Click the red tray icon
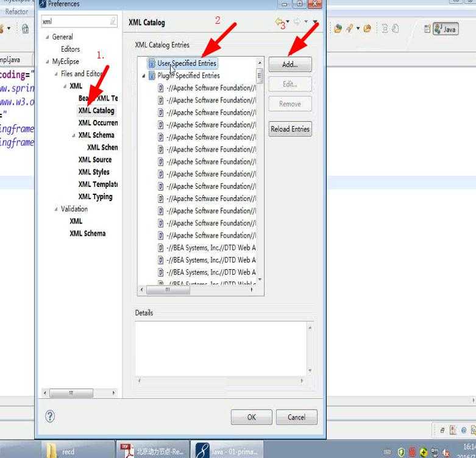Viewport: 476px width, 458px height. (x=412, y=453)
